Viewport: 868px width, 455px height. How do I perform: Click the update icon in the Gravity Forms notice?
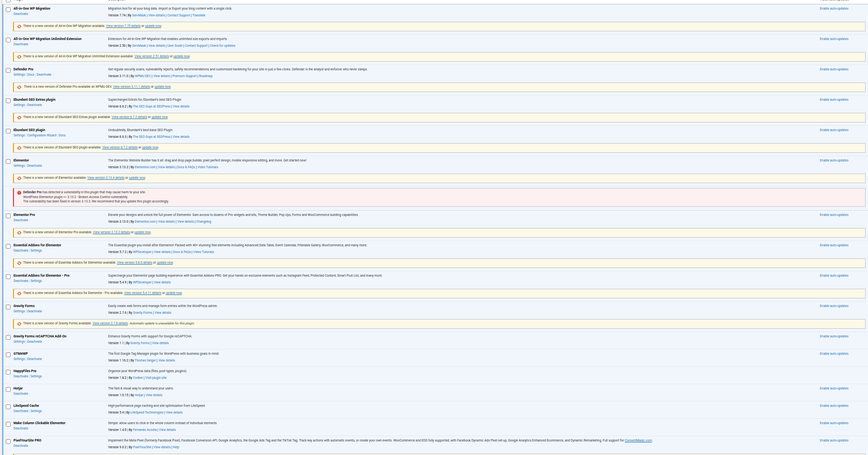point(19,324)
